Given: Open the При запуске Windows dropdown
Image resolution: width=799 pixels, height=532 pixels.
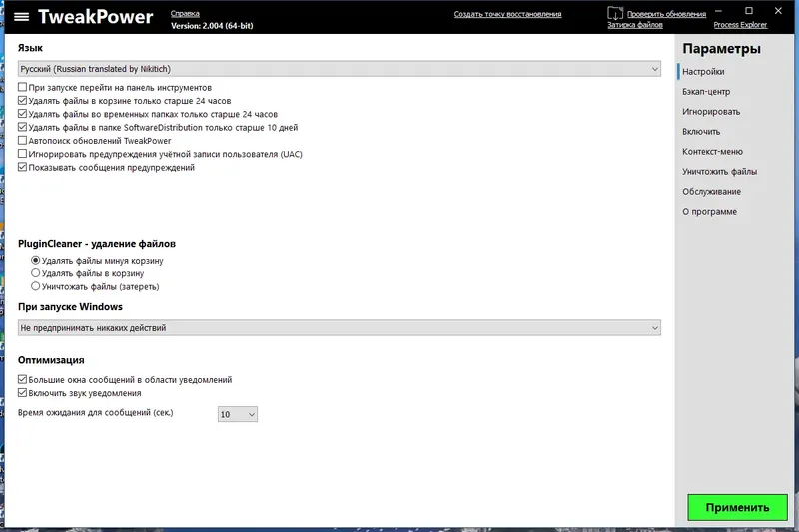Looking at the screenshot, I should 340,327.
